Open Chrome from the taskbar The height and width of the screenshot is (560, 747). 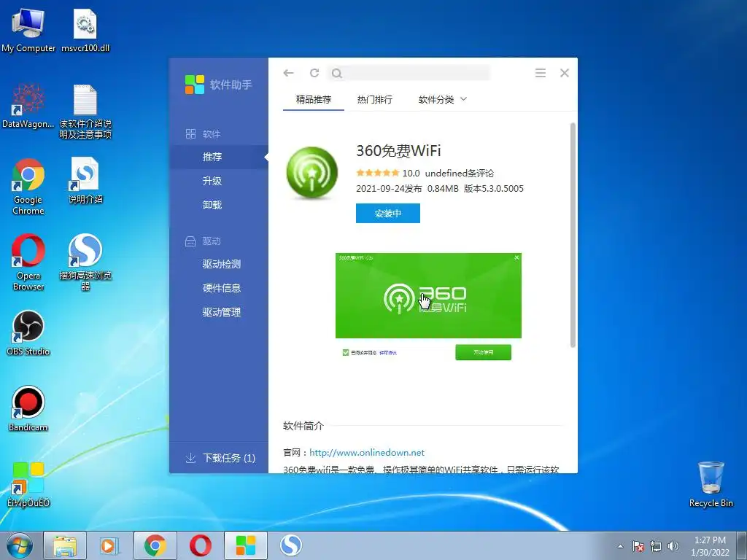point(155,545)
